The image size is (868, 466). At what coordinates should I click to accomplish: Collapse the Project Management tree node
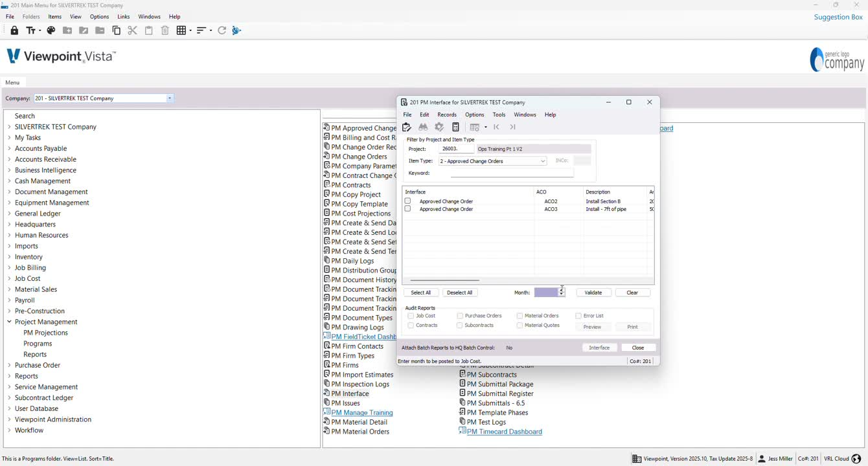pyautogui.click(x=9, y=322)
